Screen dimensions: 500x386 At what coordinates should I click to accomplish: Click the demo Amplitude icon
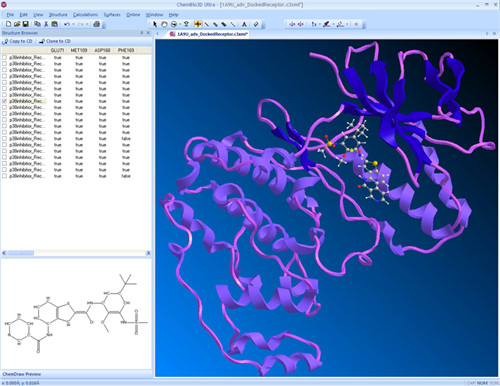340,24
